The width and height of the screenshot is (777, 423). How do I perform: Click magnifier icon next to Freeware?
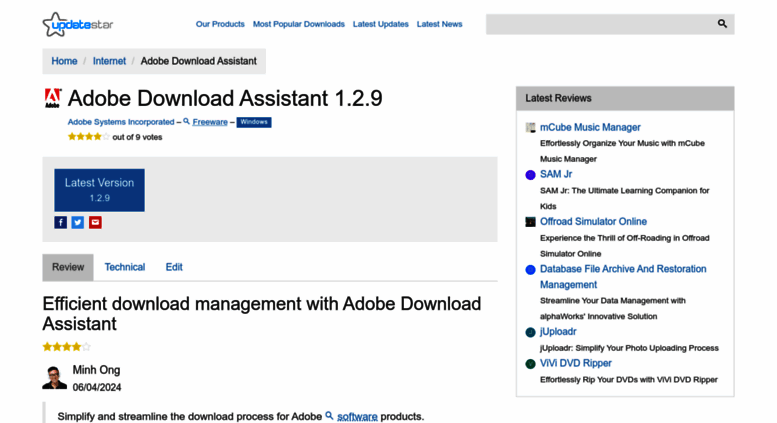186,121
